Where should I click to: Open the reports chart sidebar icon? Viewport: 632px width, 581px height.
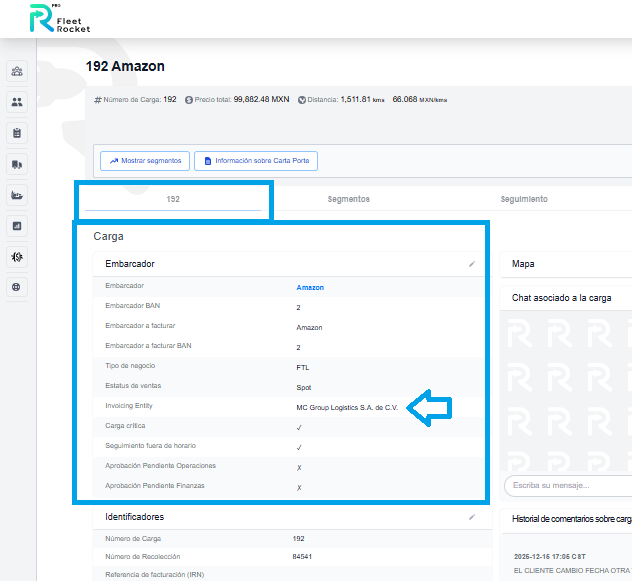coord(17,226)
